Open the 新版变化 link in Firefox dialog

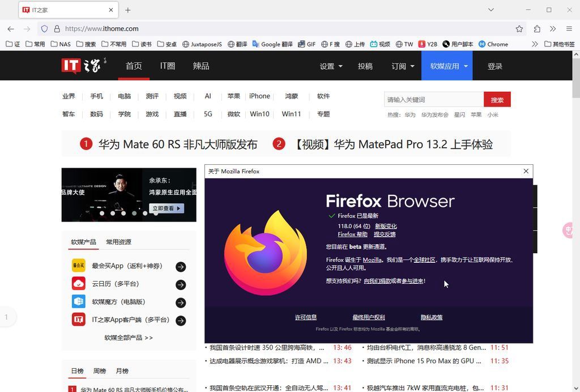(386, 226)
